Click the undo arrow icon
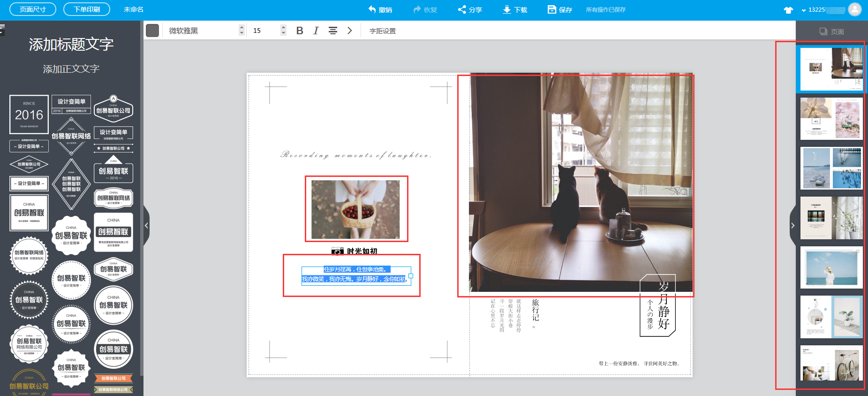The image size is (868, 396). coord(372,9)
